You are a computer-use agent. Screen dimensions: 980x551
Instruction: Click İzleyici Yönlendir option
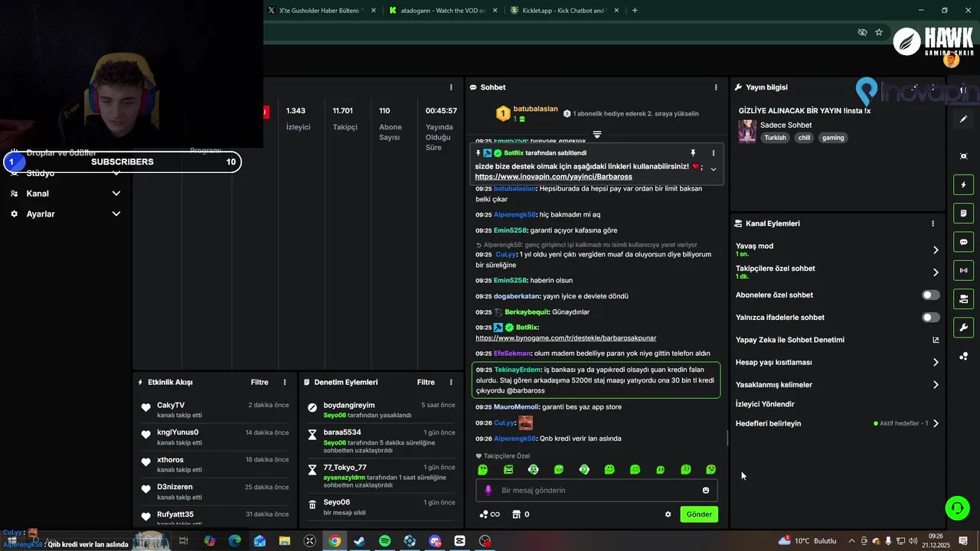[x=765, y=404]
